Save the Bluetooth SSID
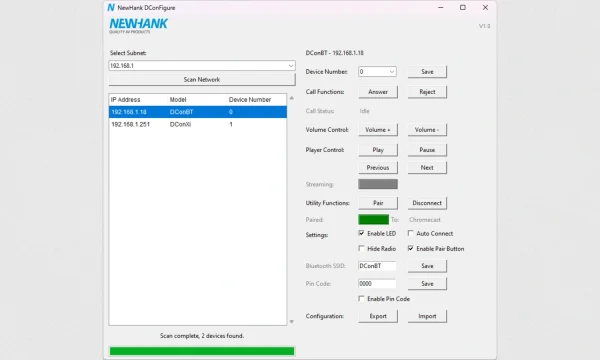Image resolution: width=600 pixels, height=360 pixels. tap(427, 266)
